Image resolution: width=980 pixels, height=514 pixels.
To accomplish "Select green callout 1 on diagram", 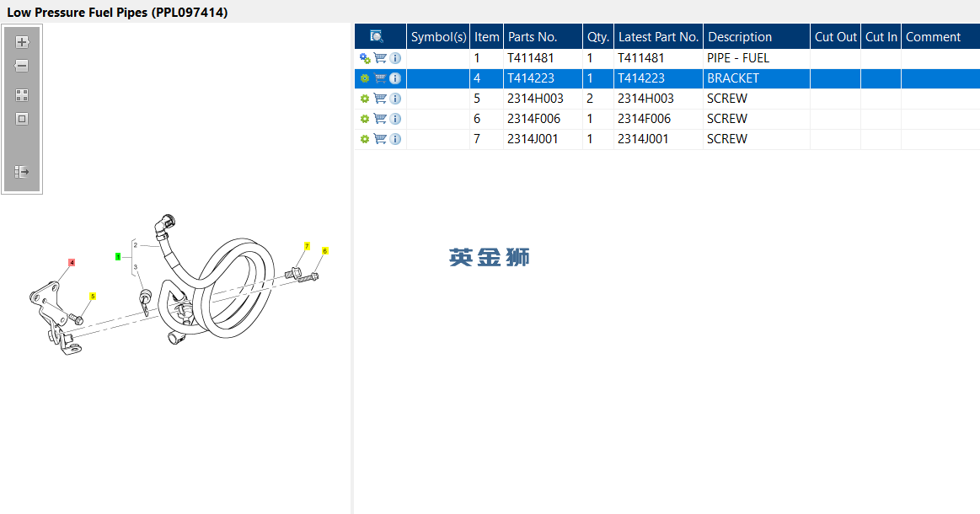I will tap(118, 256).
